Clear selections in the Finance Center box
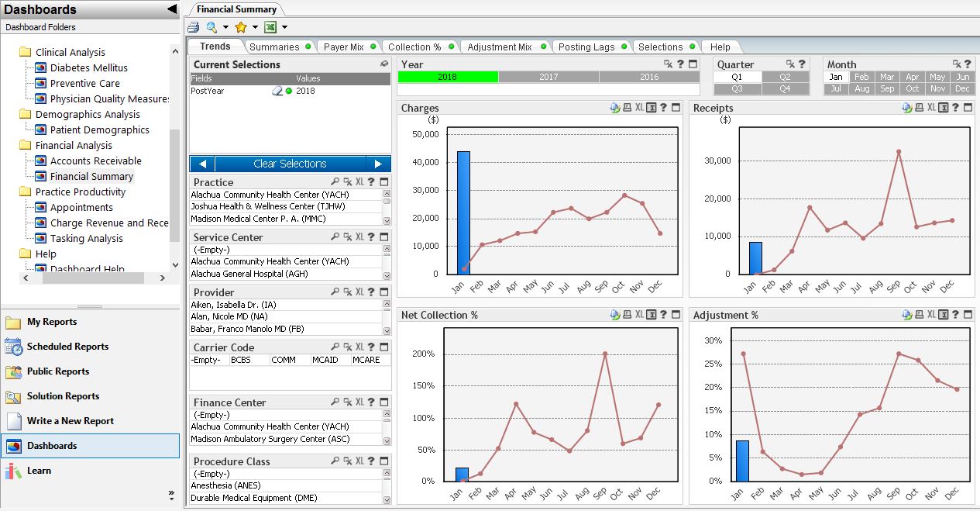 pos(347,402)
